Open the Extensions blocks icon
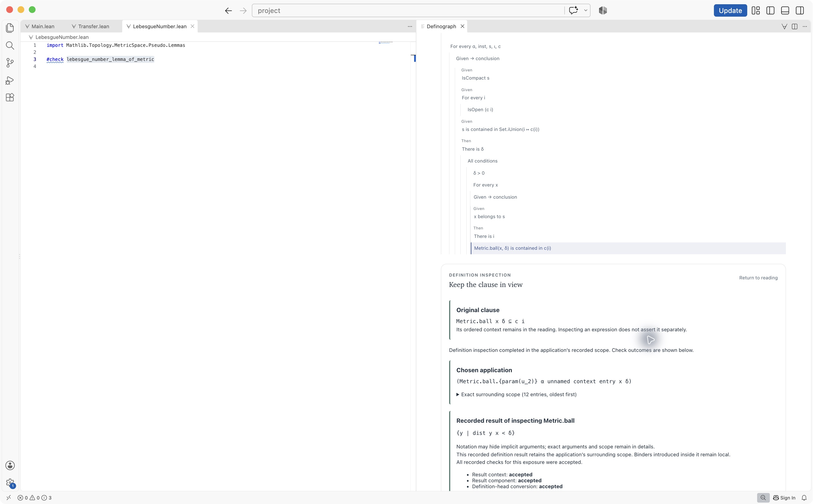Image resolution: width=813 pixels, height=504 pixels. pyautogui.click(x=10, y=97)
